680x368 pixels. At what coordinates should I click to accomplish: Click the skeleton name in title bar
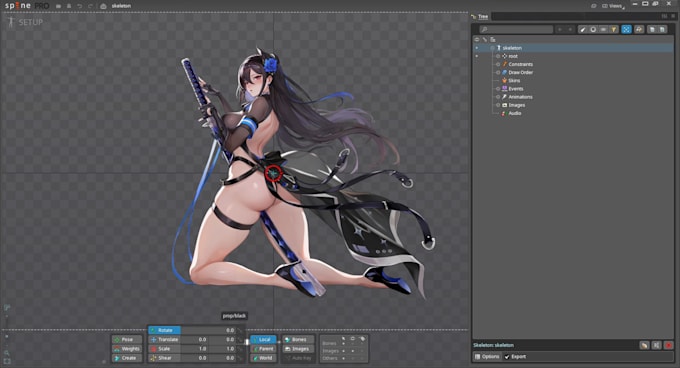tap(121, 6)
